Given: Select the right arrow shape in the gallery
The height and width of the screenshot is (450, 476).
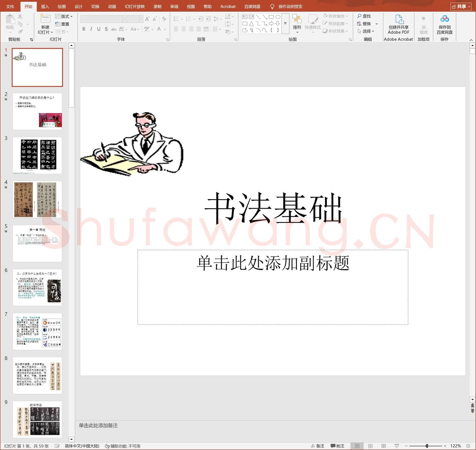Looking at the screenshot, I should tap(271, 23).
